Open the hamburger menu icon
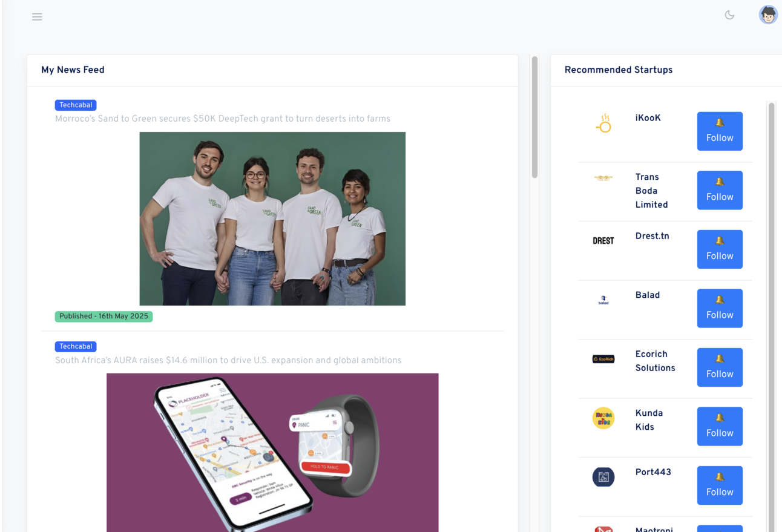Viewport: 782px width, 532px height. [37, 17]
